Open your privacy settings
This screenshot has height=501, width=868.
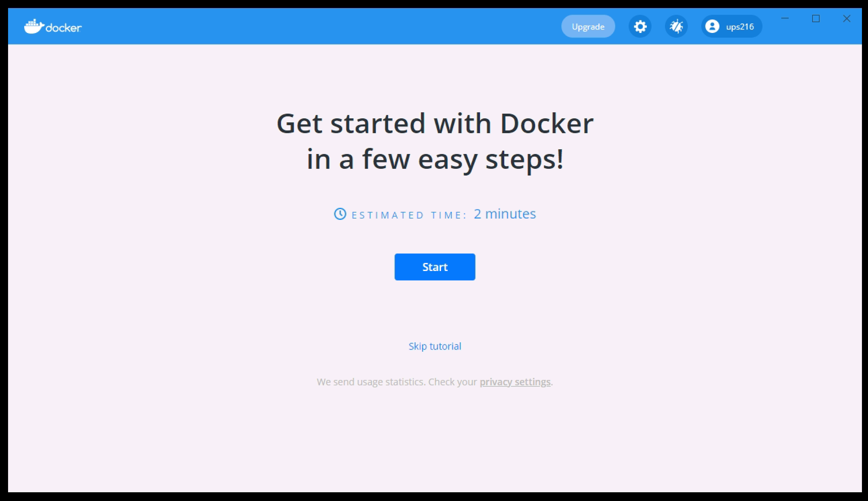point(515,382)
